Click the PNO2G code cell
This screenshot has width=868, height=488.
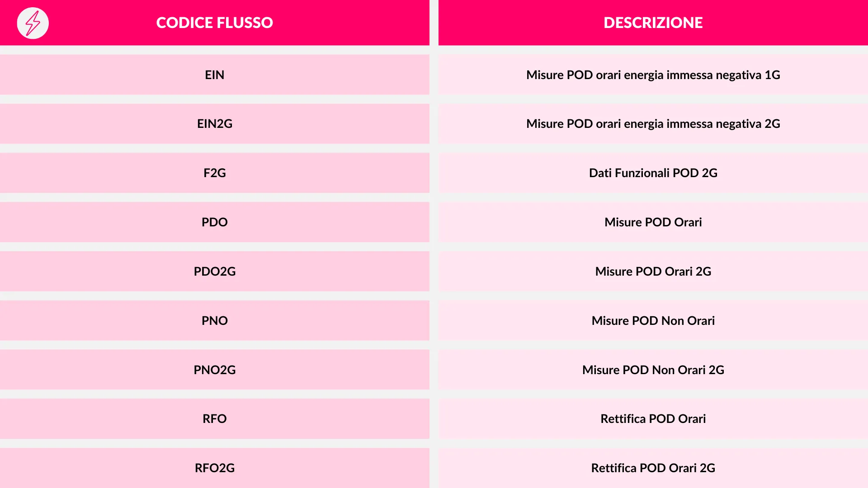[214, 370]
